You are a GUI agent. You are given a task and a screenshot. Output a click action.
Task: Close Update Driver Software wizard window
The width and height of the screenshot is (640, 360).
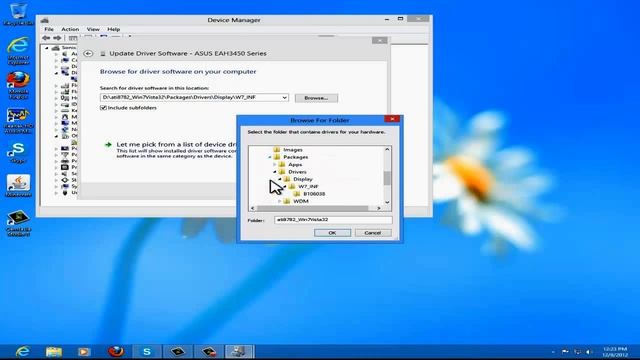(380, 40)
